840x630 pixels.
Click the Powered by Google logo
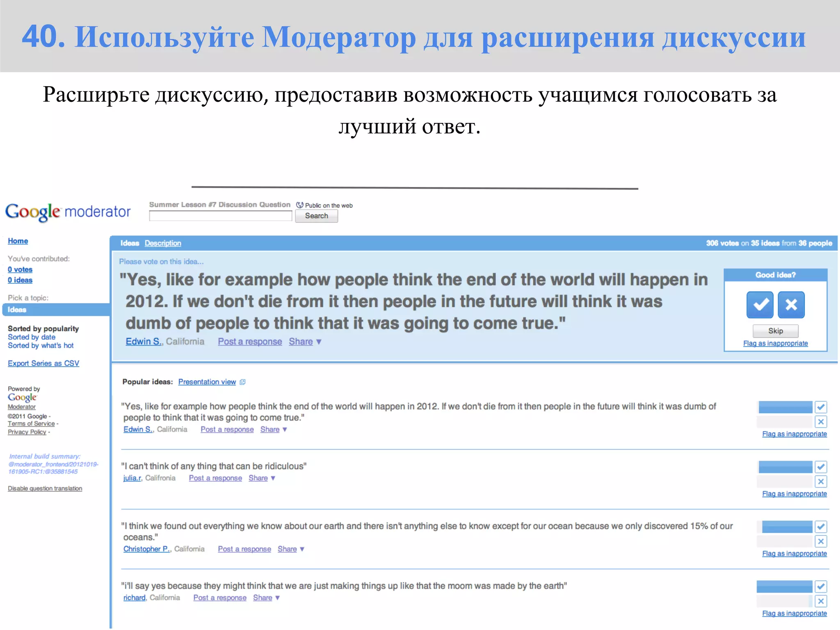click(23, 397)
